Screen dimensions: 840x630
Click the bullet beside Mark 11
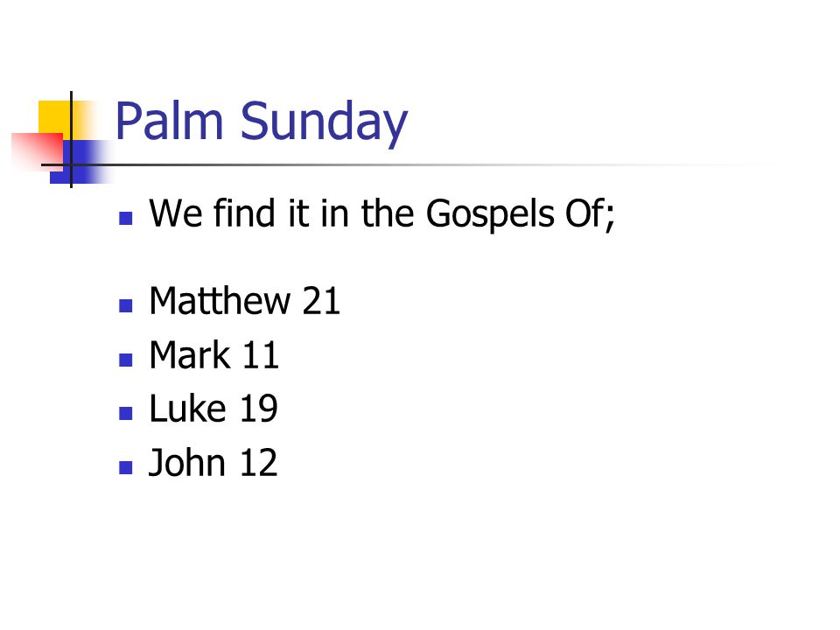click(x=126, y=360)
